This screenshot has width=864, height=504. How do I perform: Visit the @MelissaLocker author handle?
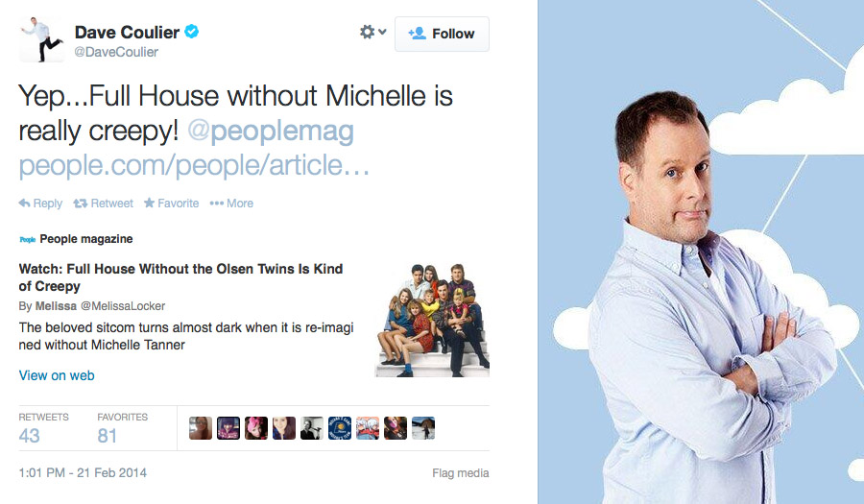[x=123, y=305]
